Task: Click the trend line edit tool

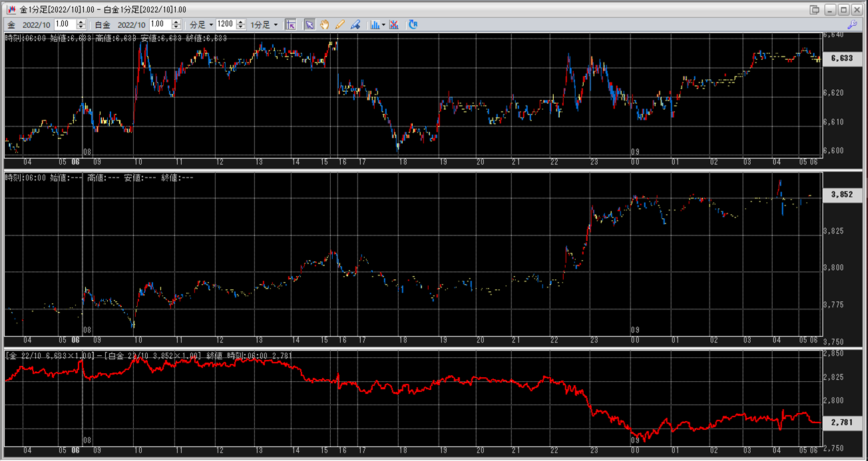Action: (355, 25)
